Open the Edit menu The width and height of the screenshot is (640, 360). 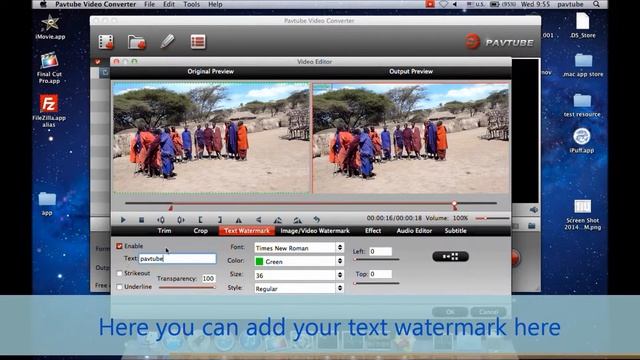coord(169,4)
